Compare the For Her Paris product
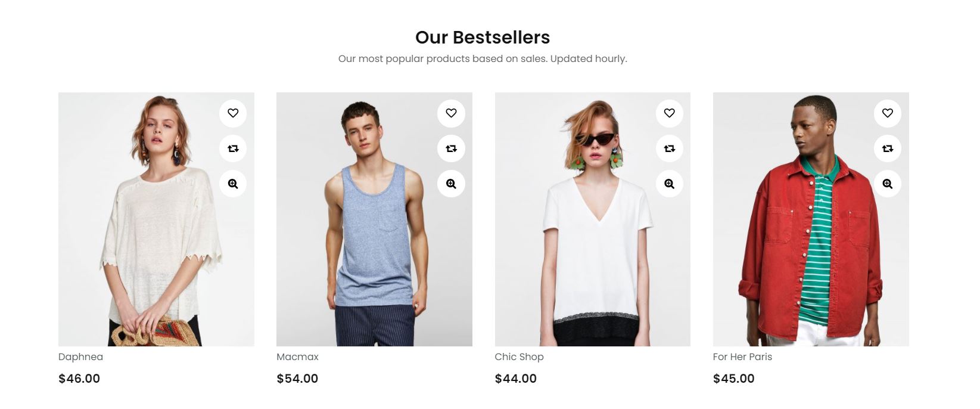This screenshot has height=409, width=980. pyautogui.click(x=888, y=148)
